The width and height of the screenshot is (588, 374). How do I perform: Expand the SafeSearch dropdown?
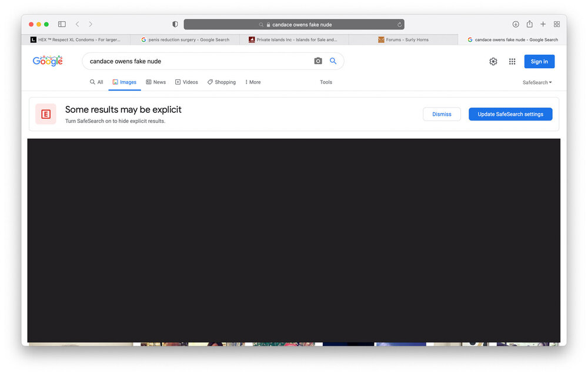pos(537,83)
